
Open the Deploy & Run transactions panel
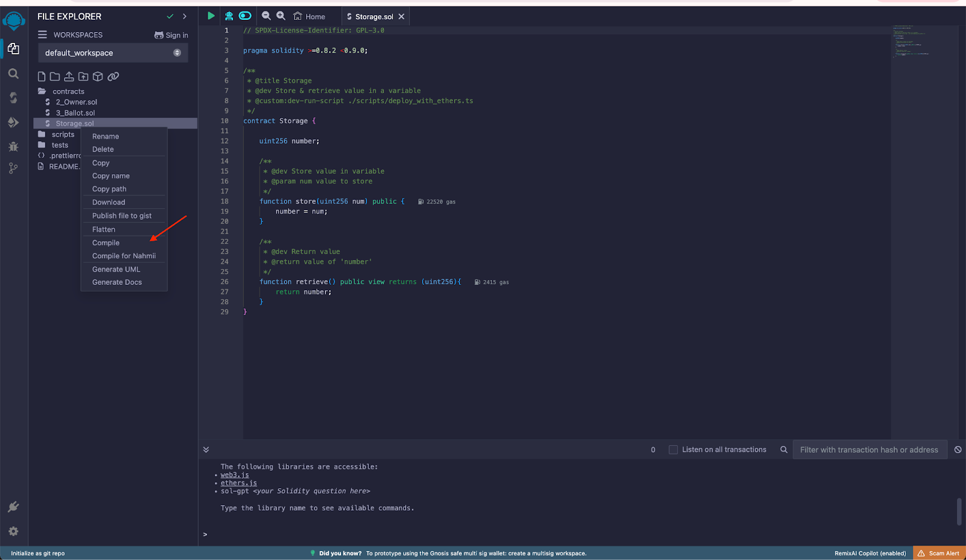[x=13, y=121]
